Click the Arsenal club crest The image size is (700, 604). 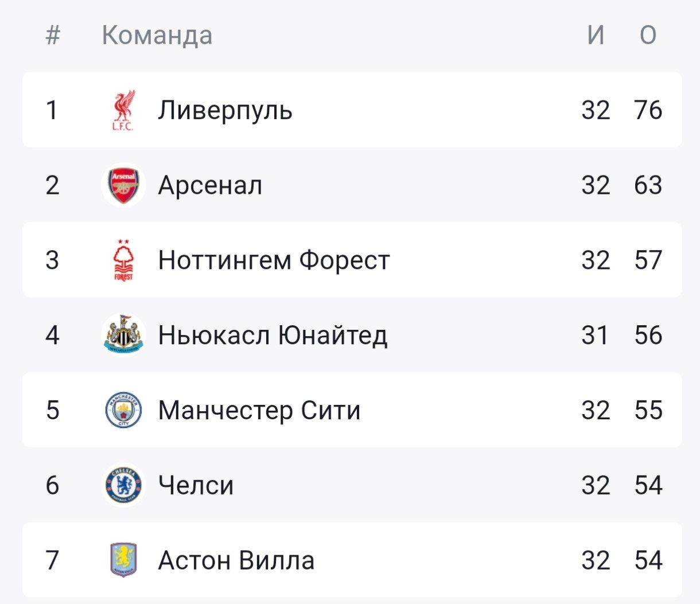123,185
